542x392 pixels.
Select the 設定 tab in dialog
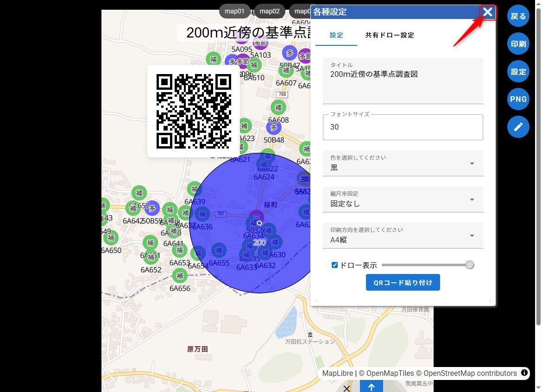click(336, 35)
